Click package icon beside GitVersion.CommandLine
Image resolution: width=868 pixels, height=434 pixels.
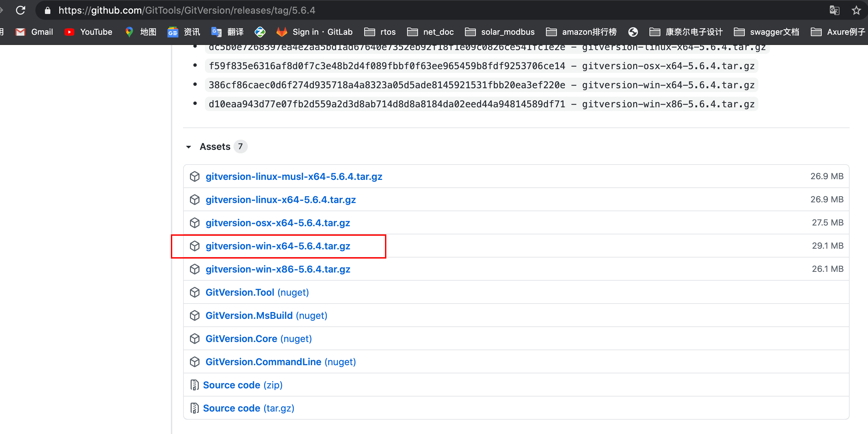point(195,362)
